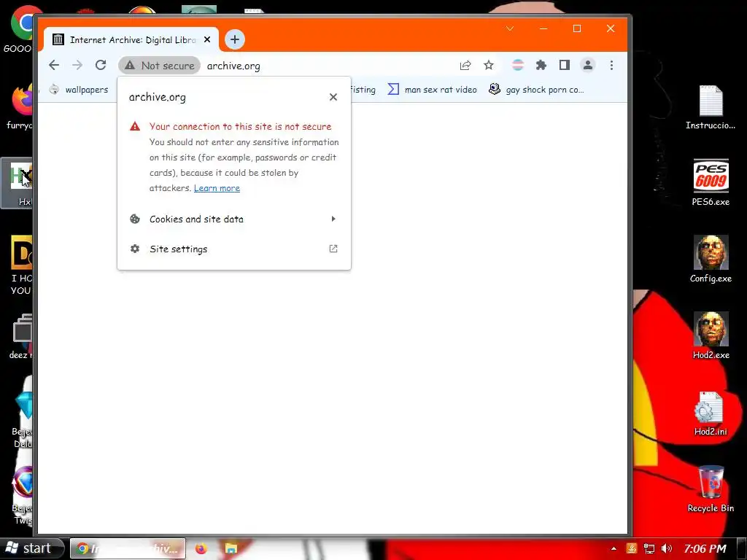
Task: Click the archive.org heading in popup
Action: point(158,97)
